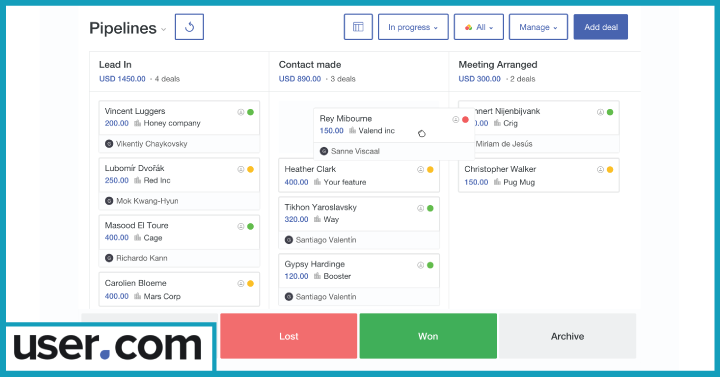Click the Add deal button

(x=601, y=27)
